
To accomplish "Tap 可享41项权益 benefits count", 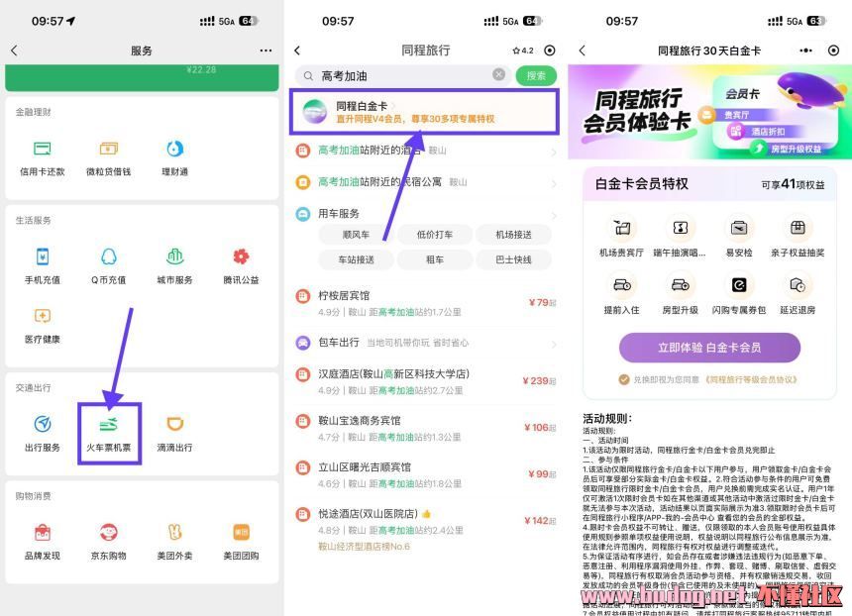I will (793, 184).
